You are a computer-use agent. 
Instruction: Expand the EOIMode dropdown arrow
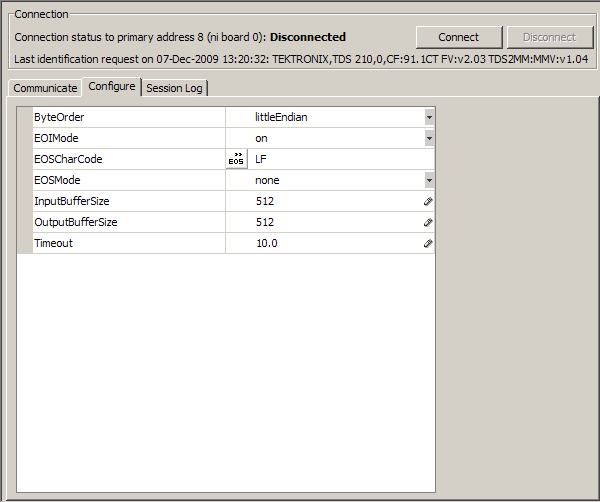click(429, 138)
